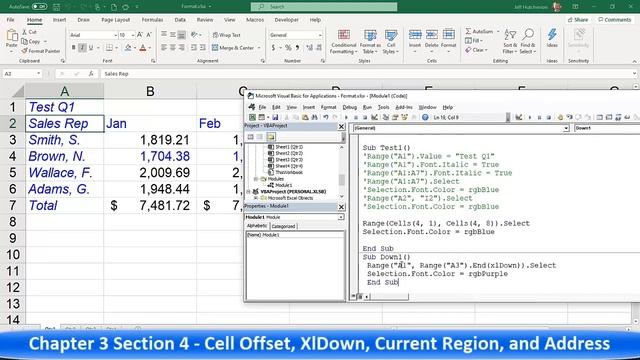The height and width of the screenshot is (360, 640).
Task: Click the Share button
Action: 578,20
